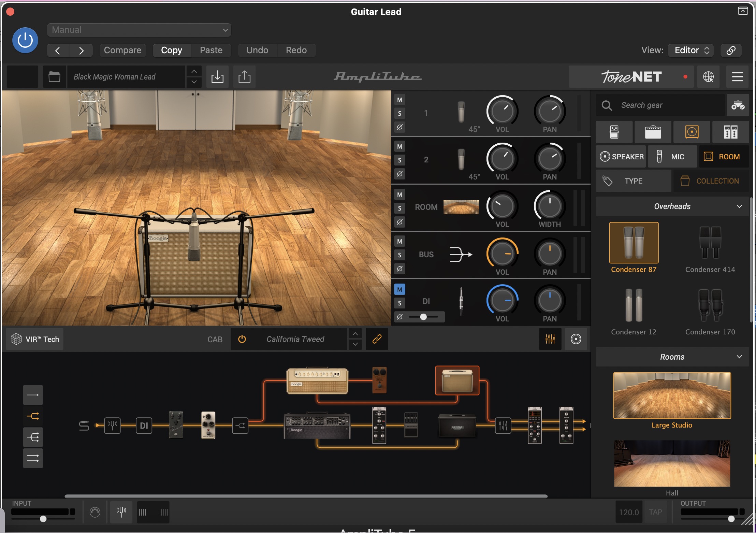Collapse the Overheads section
This screenshot has width=756, height=533.
pos(672,206)
